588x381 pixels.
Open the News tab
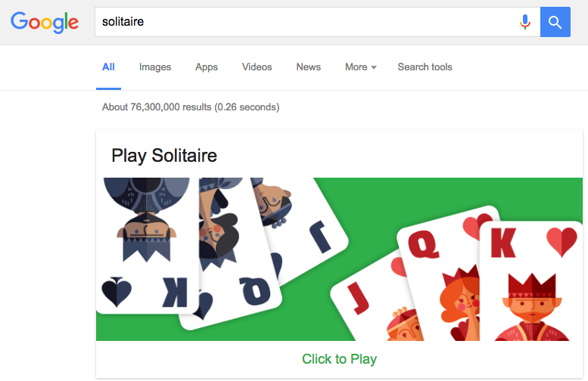(x=308, y=67)
